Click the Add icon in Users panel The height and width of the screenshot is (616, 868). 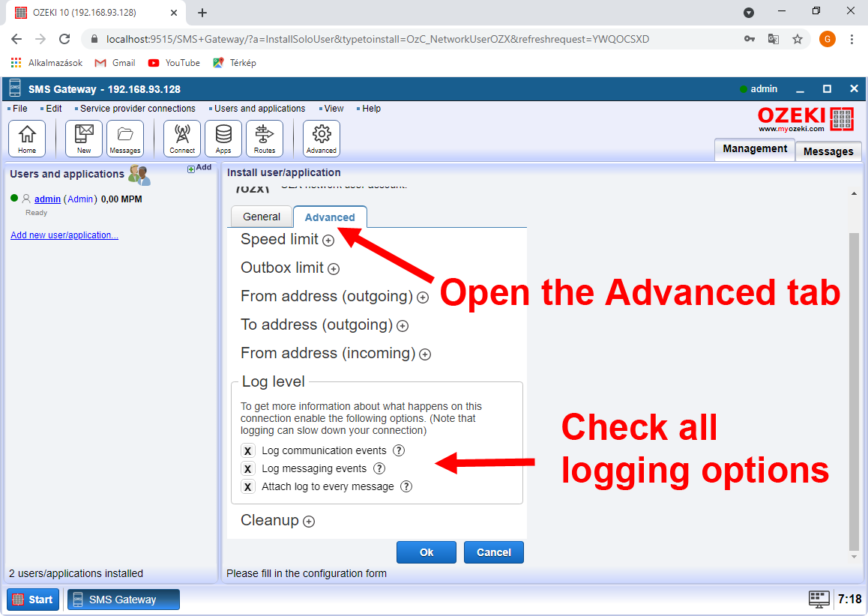point(199,168)
